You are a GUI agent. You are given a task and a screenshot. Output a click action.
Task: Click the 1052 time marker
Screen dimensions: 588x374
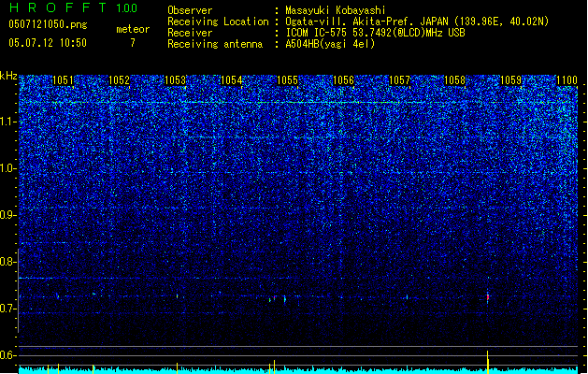119,80
